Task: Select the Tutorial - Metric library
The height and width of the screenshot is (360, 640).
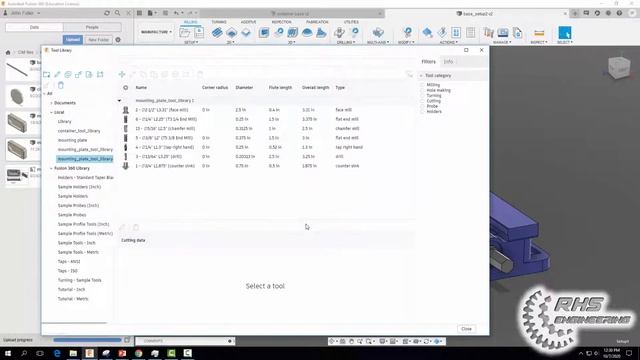Action: pyautogui.click(x=73, y=299)
